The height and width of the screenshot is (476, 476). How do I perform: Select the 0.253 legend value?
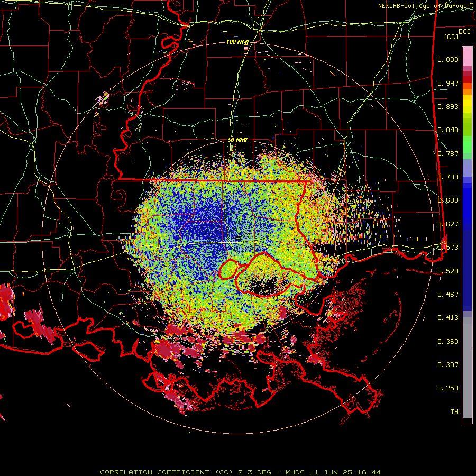pos(448,388)
